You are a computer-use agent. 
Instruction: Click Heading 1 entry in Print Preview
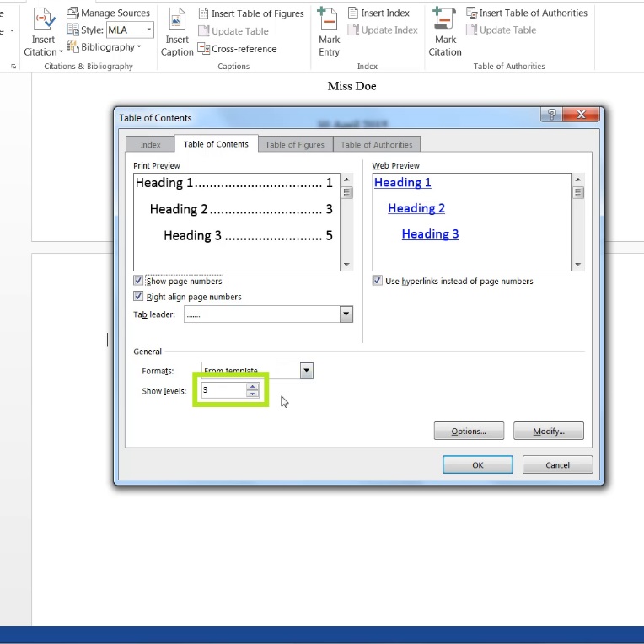[234, 183]
